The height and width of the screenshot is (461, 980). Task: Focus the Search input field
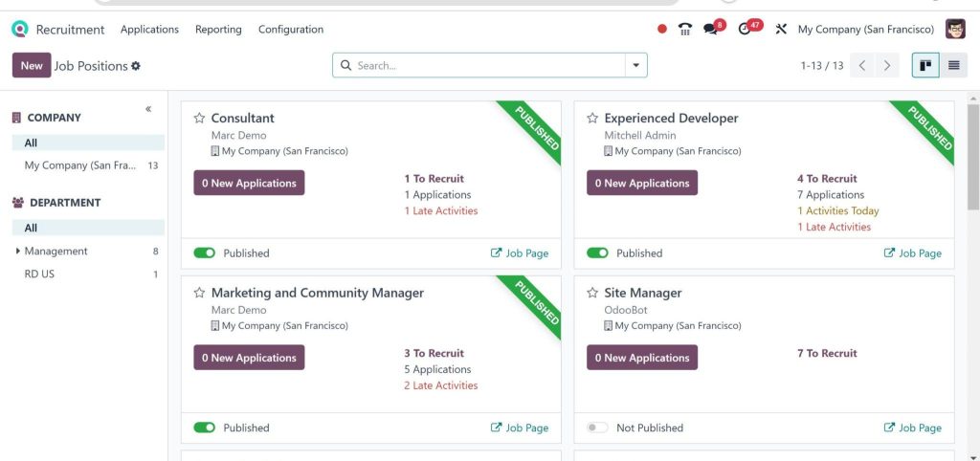pos(489,66)
